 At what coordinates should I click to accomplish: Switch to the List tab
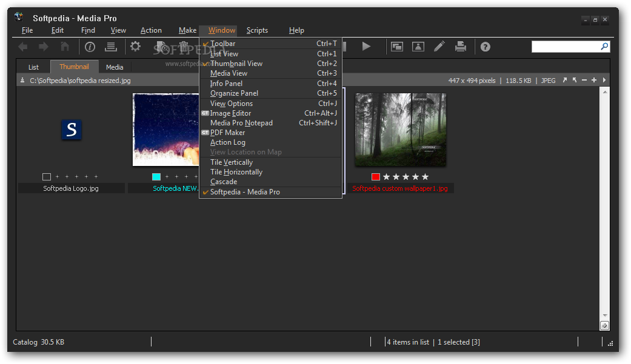click(33, 67)
